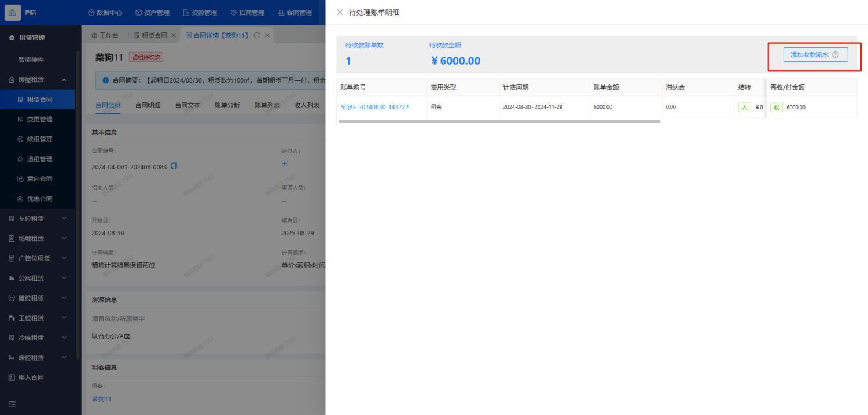The width and height of the screenshot is (868, 415).
Task: Select 退租管理 in sidebar
Action: pos(38,159)
